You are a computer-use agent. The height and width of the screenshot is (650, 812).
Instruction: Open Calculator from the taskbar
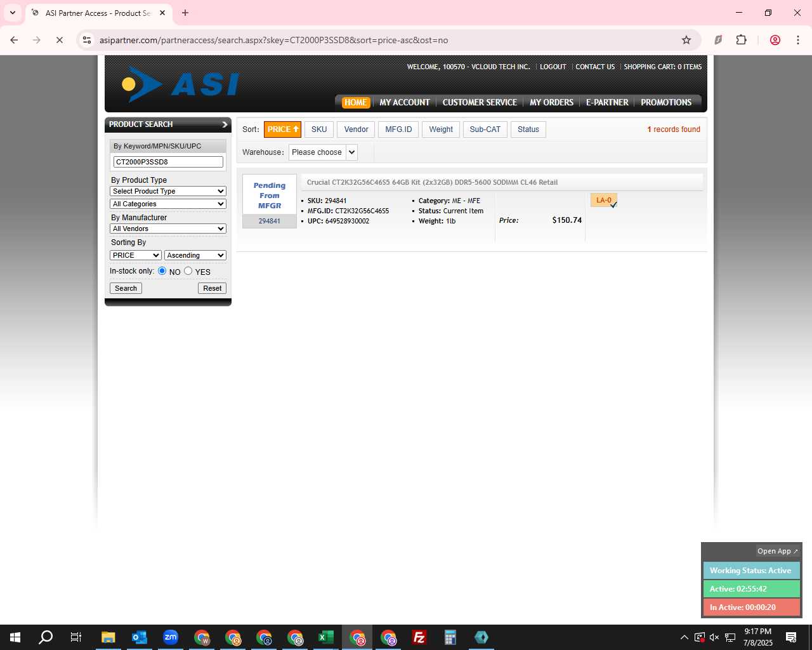coord(450,637)
